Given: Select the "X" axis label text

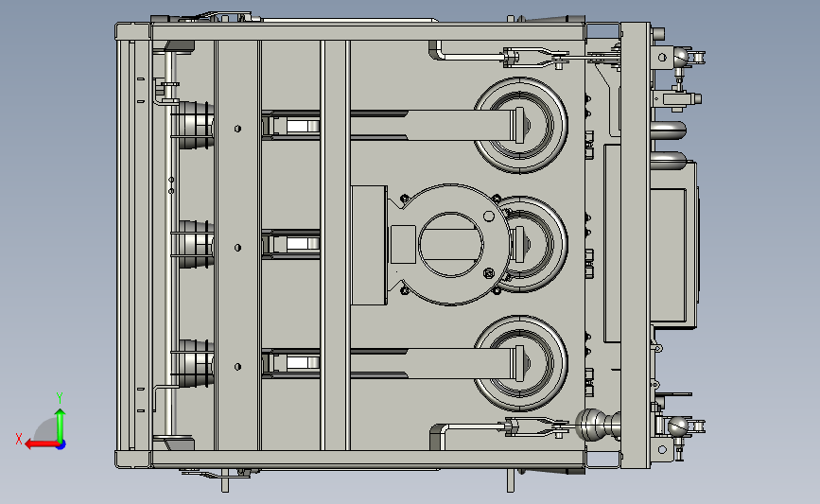Looking at the screenshot, I should [19, 439].
